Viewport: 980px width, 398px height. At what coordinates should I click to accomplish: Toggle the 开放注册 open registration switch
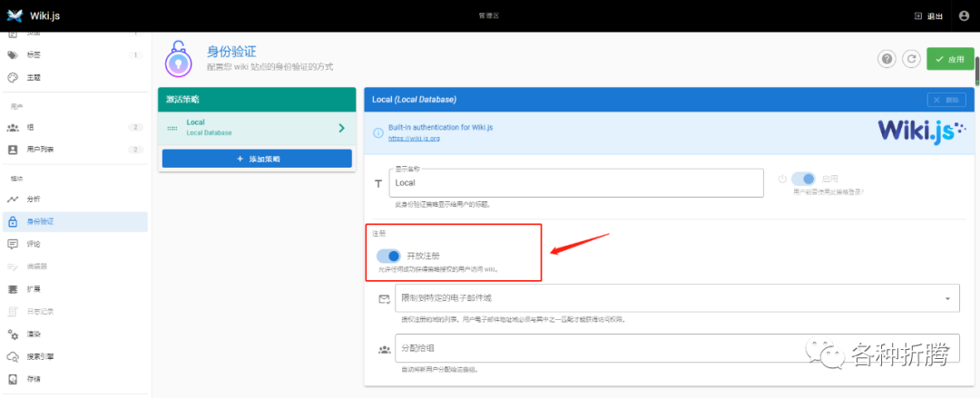pyautogui.click(x=388, y=256)
